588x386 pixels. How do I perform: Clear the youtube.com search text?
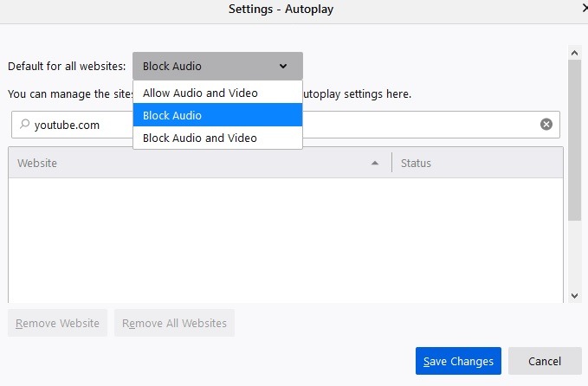click(546, 124)
